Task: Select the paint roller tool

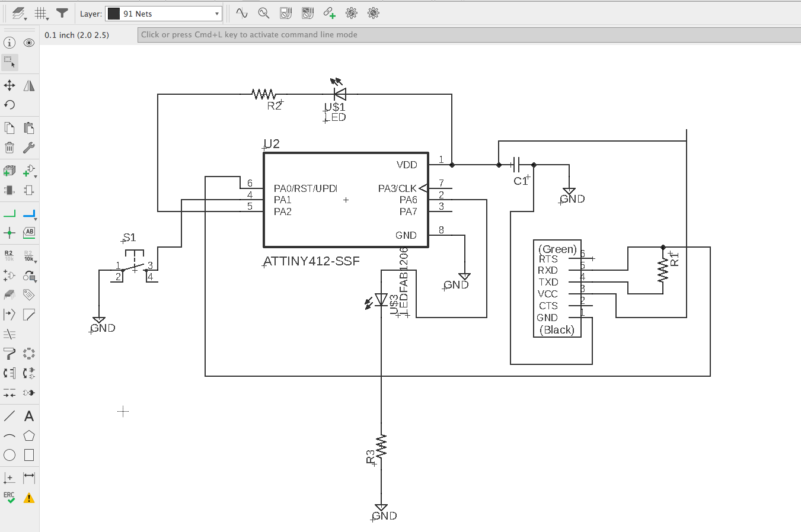Action: pos(9,354)
